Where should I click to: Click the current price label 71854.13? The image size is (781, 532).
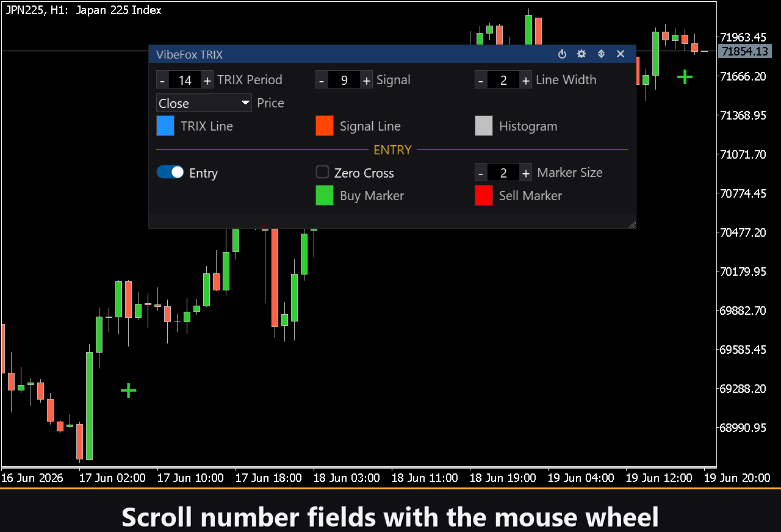coord(746,51)
